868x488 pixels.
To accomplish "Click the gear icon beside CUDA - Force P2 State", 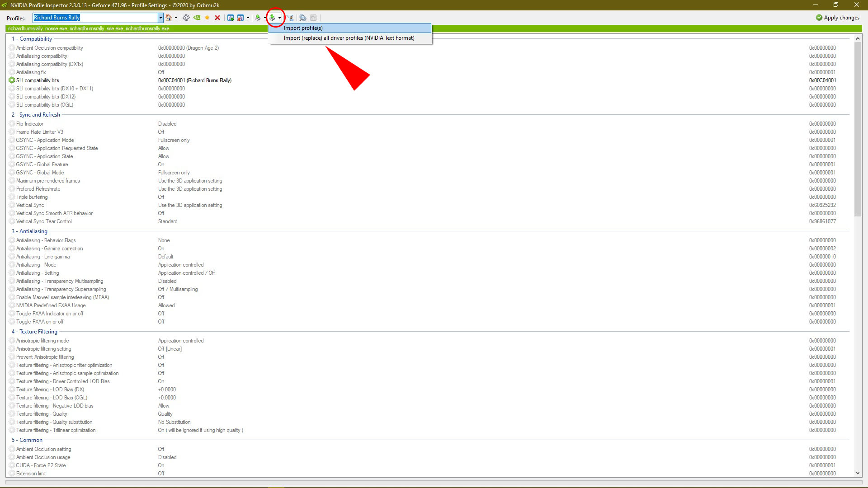I will point(12,465).
